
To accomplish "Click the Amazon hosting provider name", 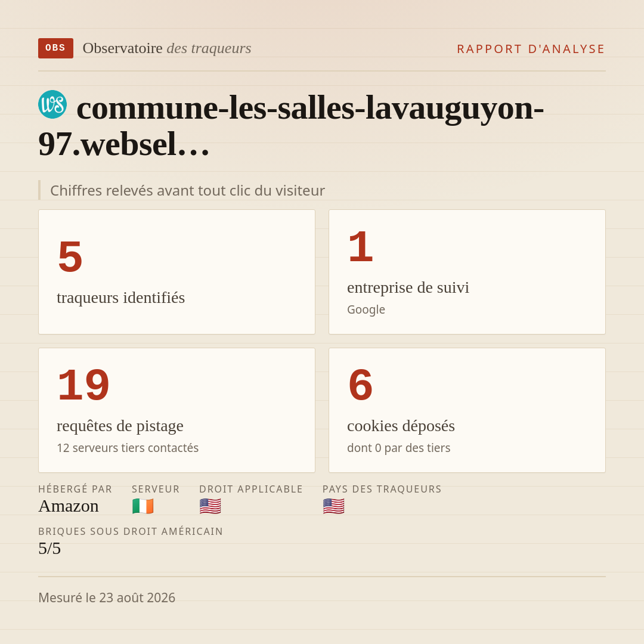I will point(69,506).
